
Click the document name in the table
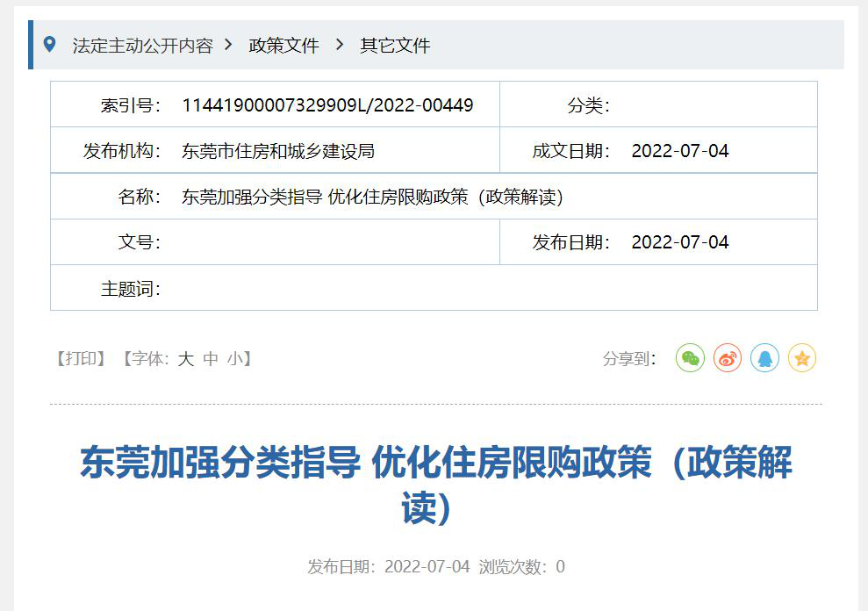point(372,197)
